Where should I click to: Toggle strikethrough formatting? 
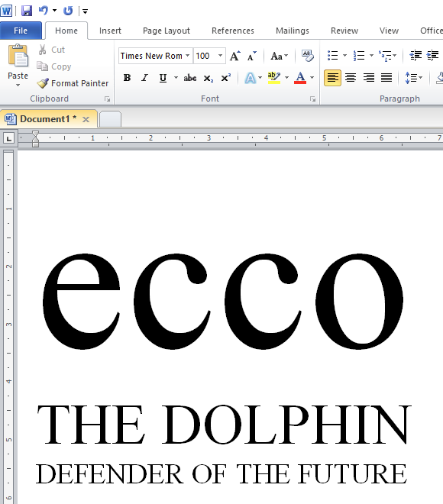click(190, 78)
